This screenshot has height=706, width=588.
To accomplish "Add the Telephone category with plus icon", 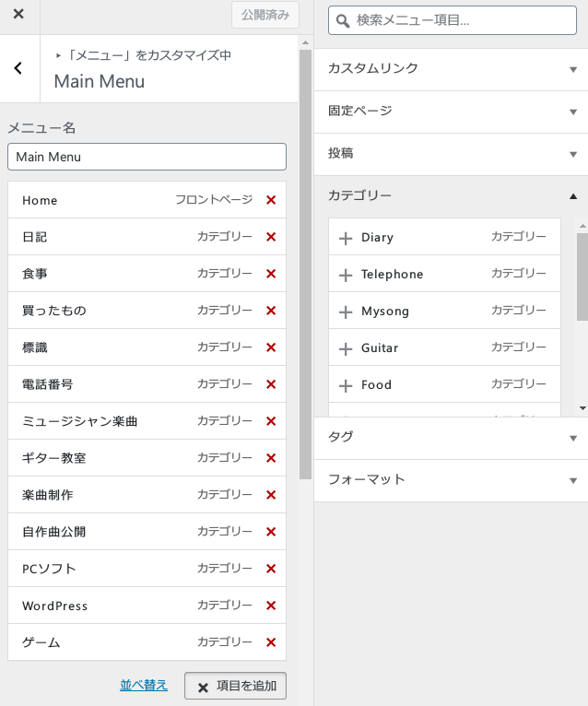I will (346, 275).
